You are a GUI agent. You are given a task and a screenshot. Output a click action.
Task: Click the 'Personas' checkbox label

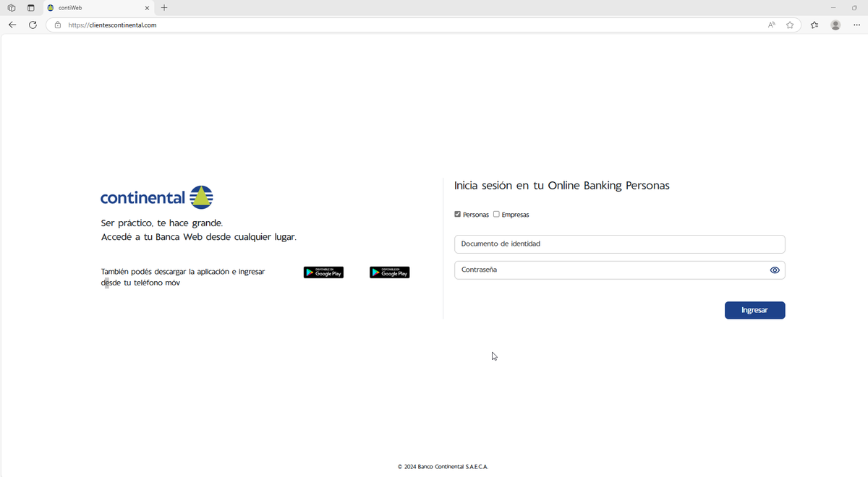tap(476, 215)
